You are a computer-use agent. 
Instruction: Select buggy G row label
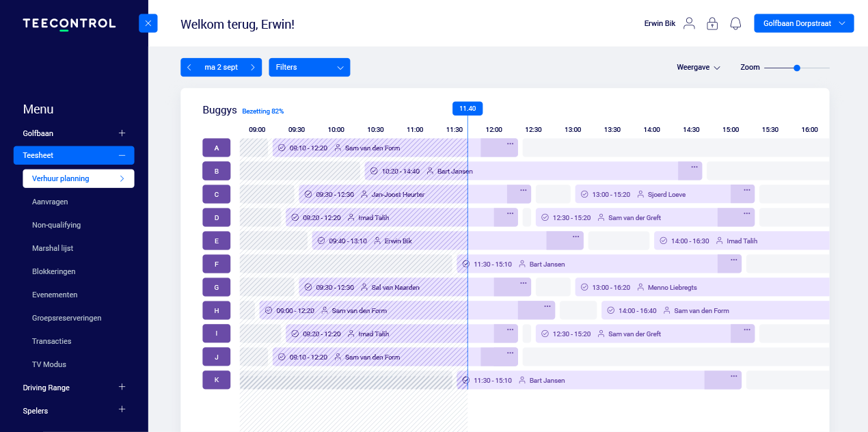[217, 287]
